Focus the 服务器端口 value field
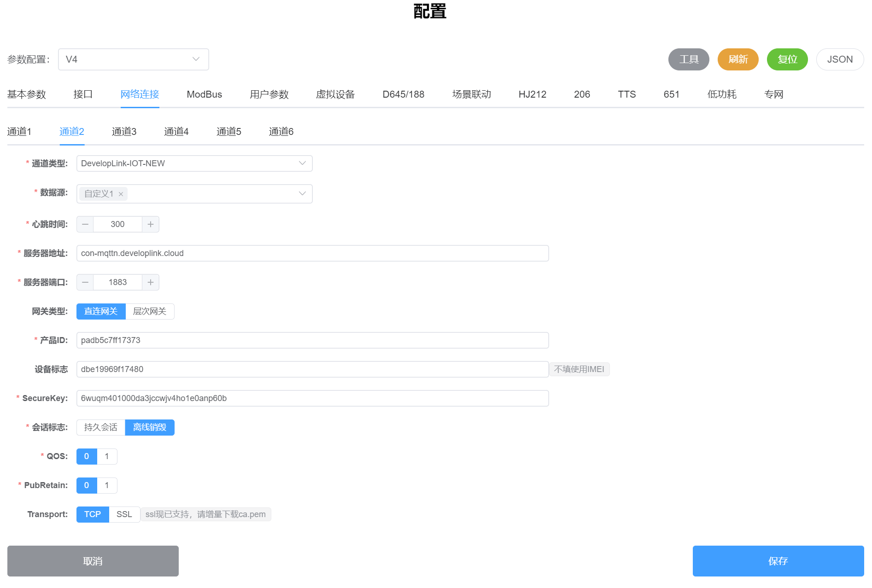Viewport: 872px width, 588px height. pyautogui.click(x=117, y=282)
